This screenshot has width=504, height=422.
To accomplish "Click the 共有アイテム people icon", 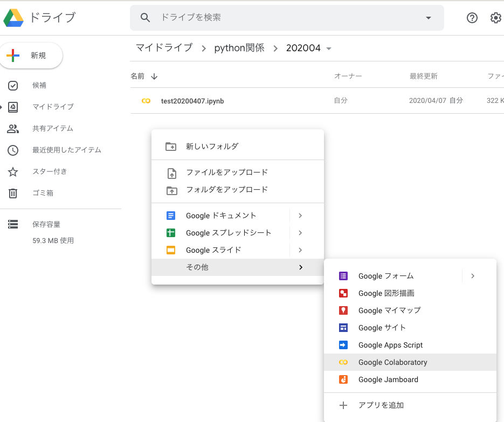I will tap(13, 129).
